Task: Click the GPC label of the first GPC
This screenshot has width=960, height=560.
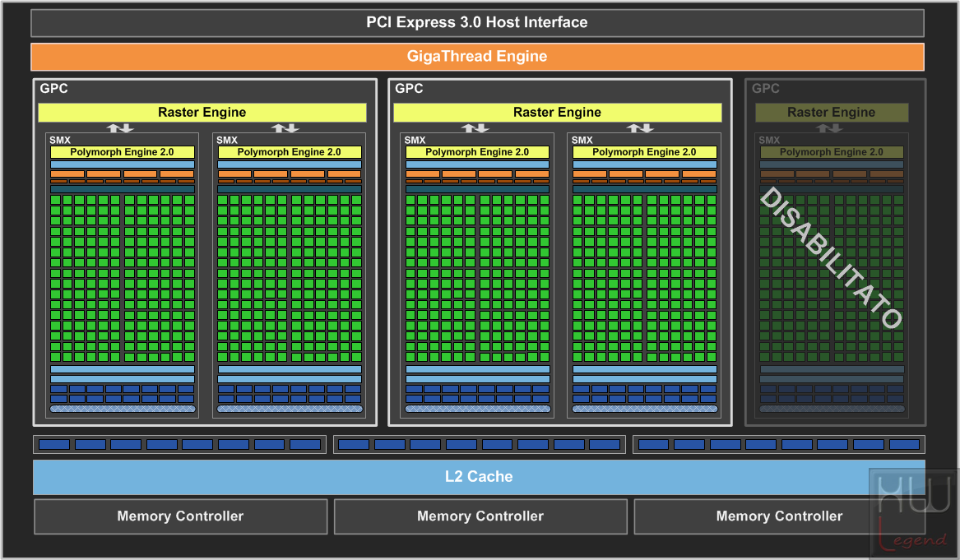Action: 53,88
